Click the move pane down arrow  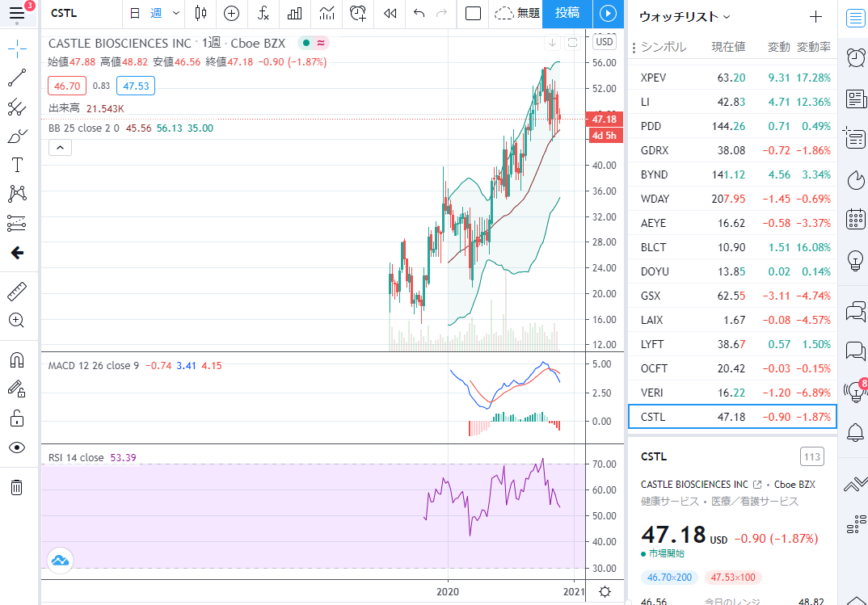coord(552,43)
